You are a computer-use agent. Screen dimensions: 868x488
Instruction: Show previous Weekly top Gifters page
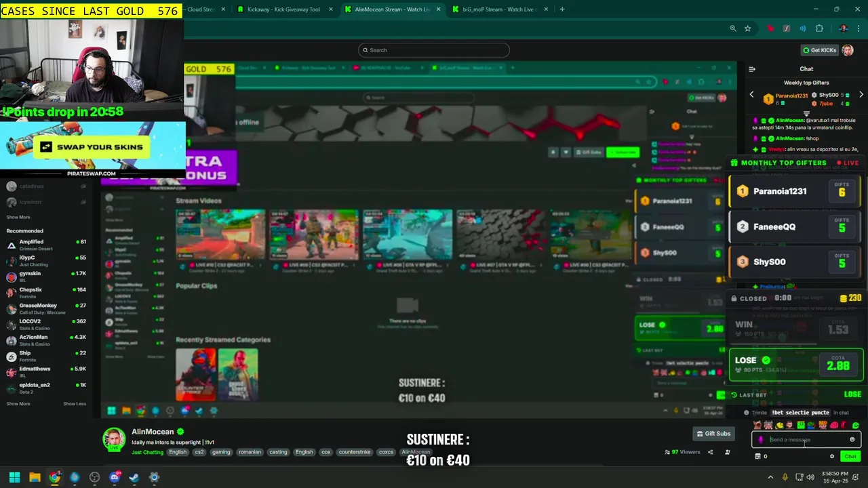click(x=751, y=95)
